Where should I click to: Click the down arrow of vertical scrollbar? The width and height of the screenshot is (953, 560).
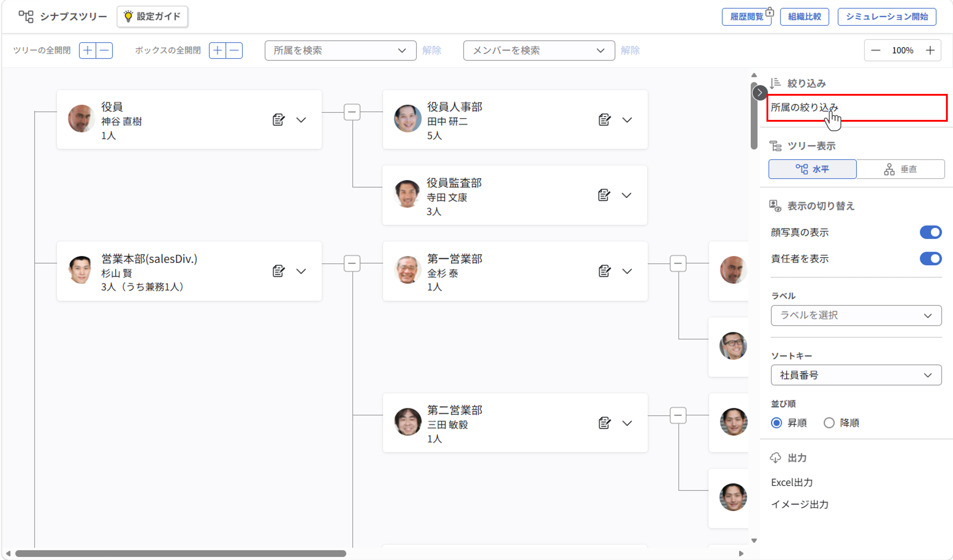click(x=754, y=541)
